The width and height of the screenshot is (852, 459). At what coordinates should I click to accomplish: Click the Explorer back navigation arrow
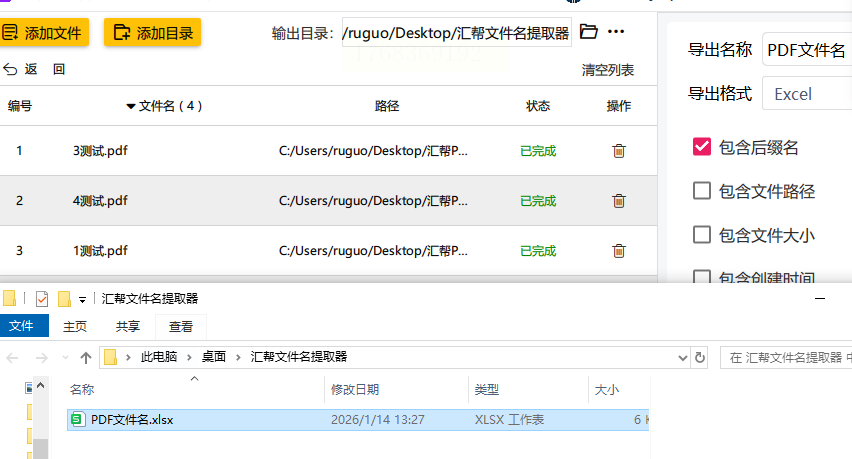[12, 357]
